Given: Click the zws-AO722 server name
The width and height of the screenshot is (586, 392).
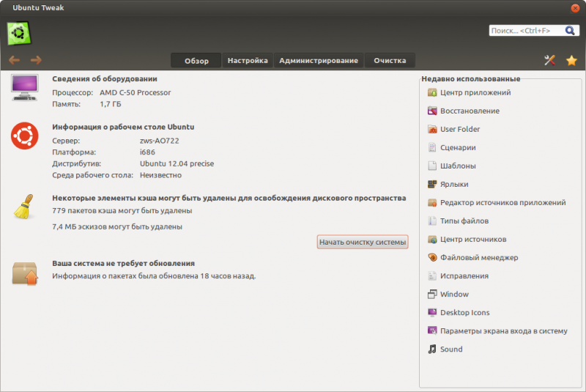Looking at the screenshot, I should click(x=159, y=141).
